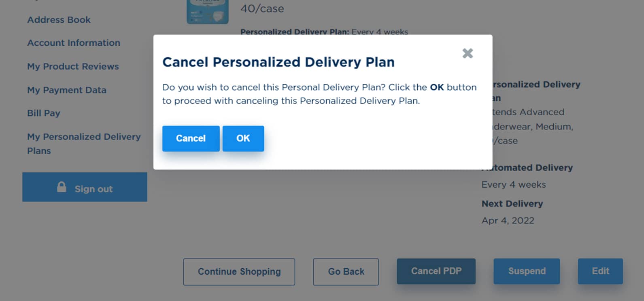The image size is (644, 301).
Task: Open My Personalized Delivery Plans
Action: (x=84, y=144)
